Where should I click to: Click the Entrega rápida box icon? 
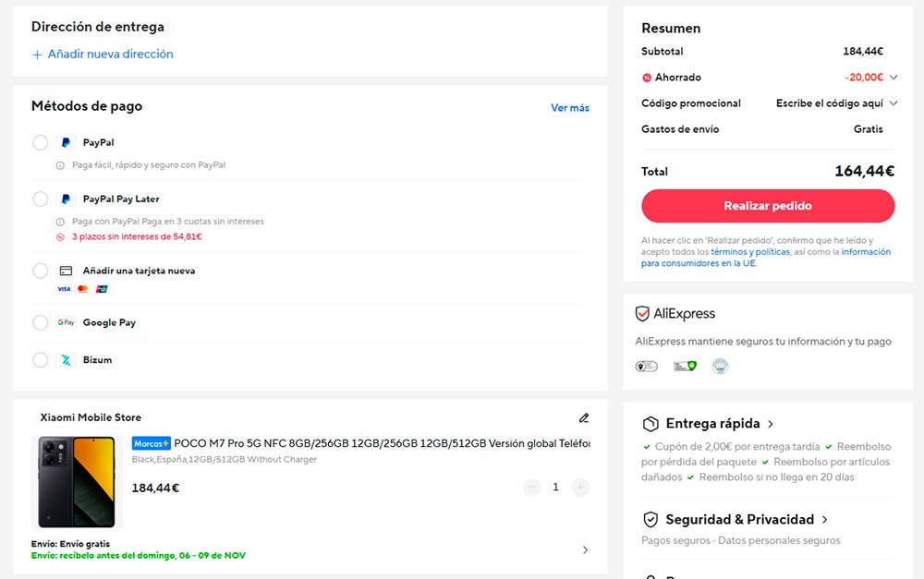coord(650,424)
